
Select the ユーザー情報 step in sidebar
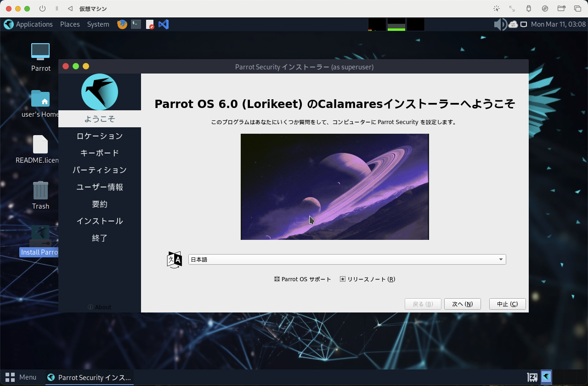click(100, 187)
